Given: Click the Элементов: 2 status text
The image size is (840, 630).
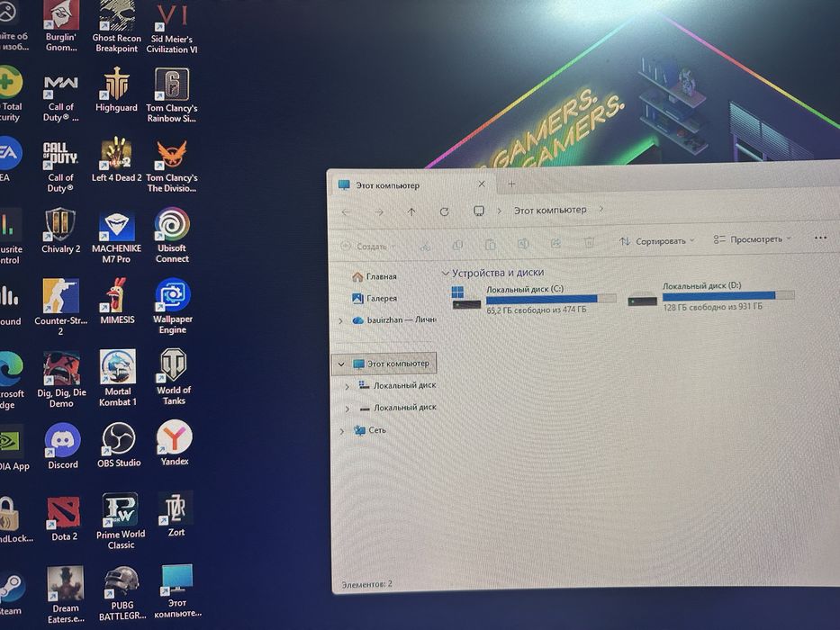Looking at the screenshot, I should [367, 584].
